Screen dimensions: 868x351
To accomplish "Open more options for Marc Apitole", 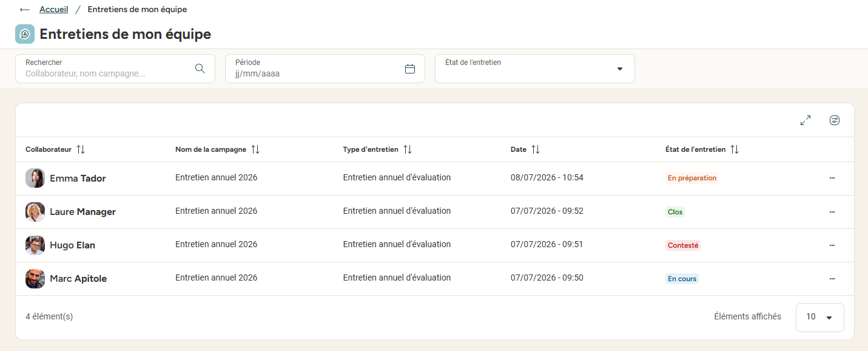I will coord(832,279).
